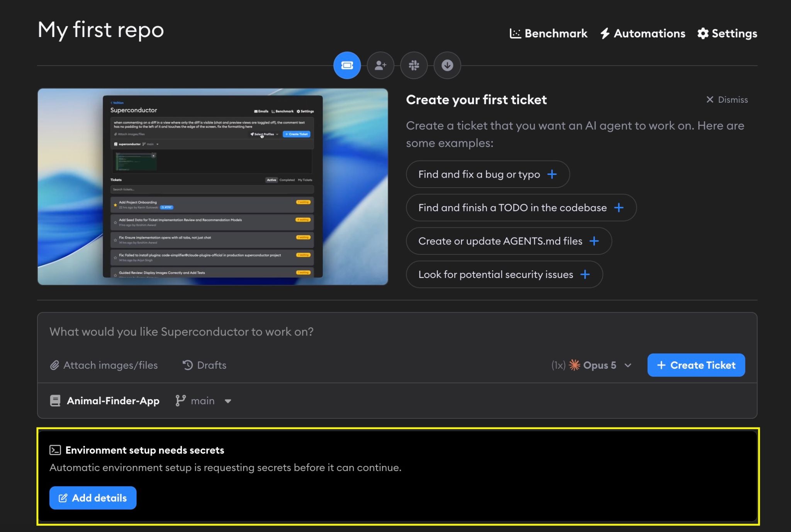Image resolution: width=791 pixels, height=532 pixels.
Task: Click Attach images/files
Action: (104, 365)
